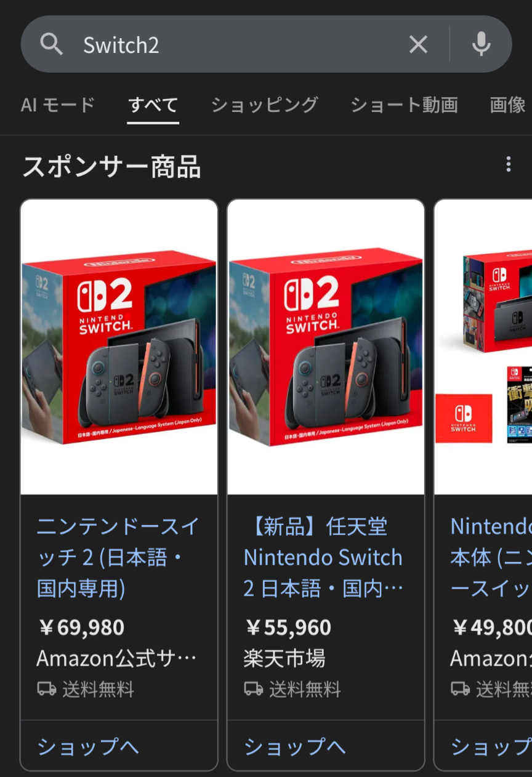Open the Amazon Switch 2 box image
Viewport: 532px width, 777px height.
point(119,347)
